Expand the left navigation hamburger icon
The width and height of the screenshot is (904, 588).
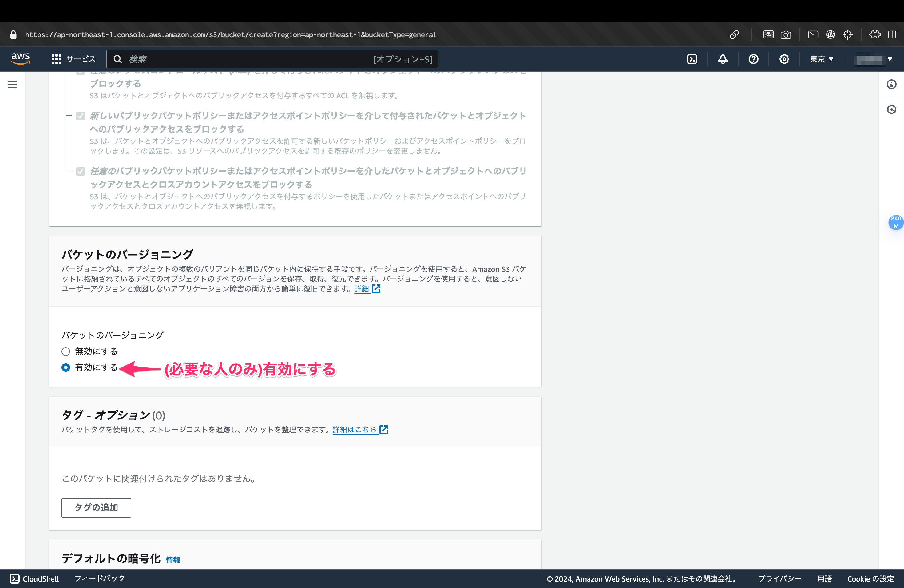pyautogui.click(x=13, y=84)
